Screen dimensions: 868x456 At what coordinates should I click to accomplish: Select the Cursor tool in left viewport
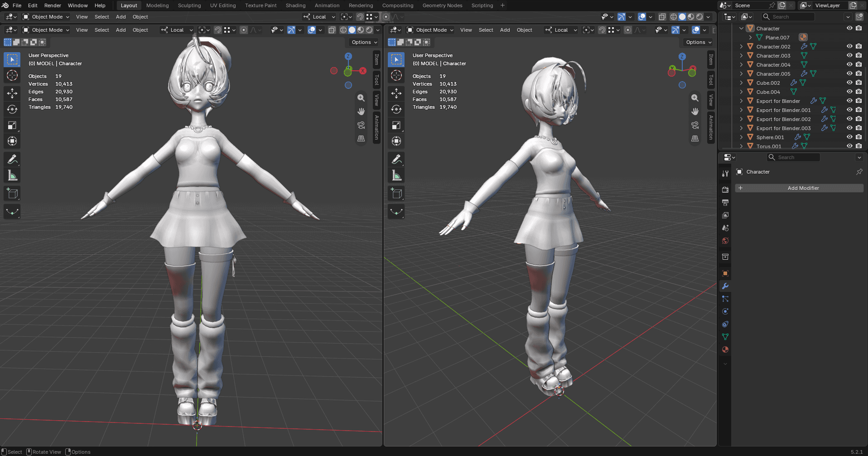[x=12, y=76]
